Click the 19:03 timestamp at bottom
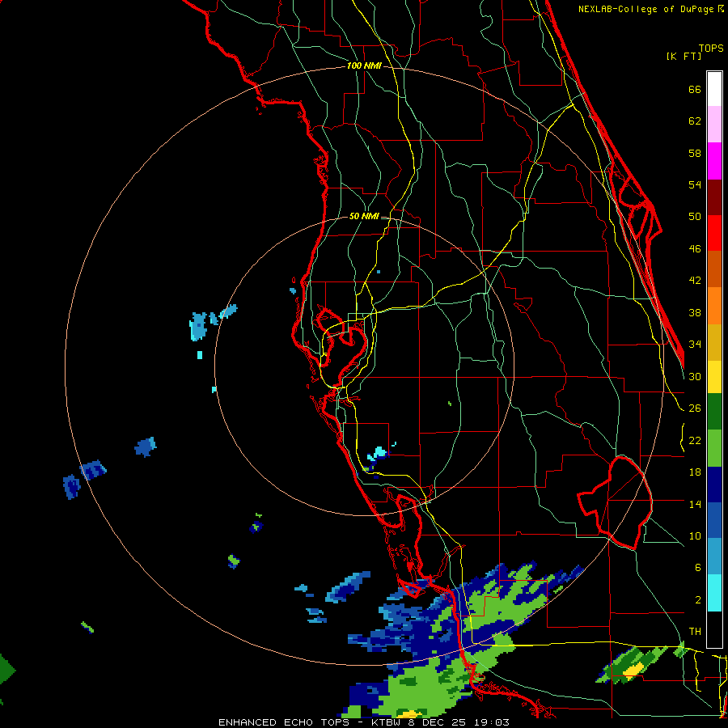Image resolution: width=728 pixels, height=728 pixels. 492,722
